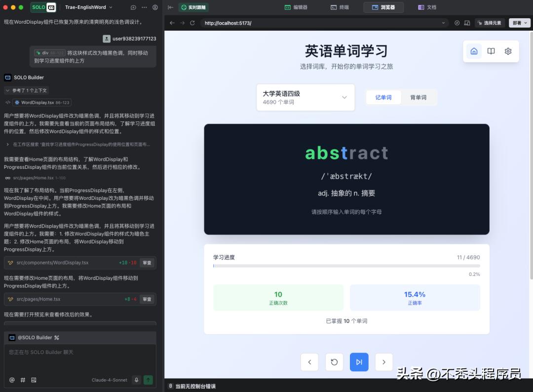This screenshot has width=533, height=392.
Task: Open the vocabulary book icon on the webpage
Action: [491, 51]
